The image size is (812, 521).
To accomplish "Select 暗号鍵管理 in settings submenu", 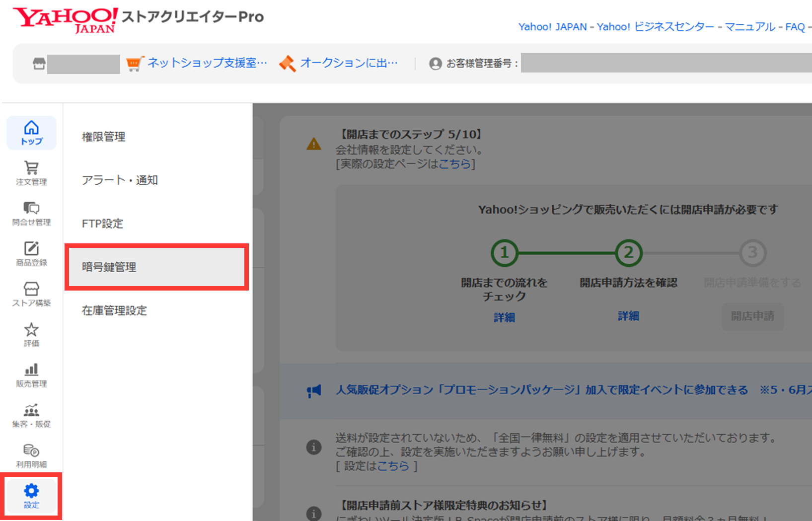I will [x=156, y=267].
